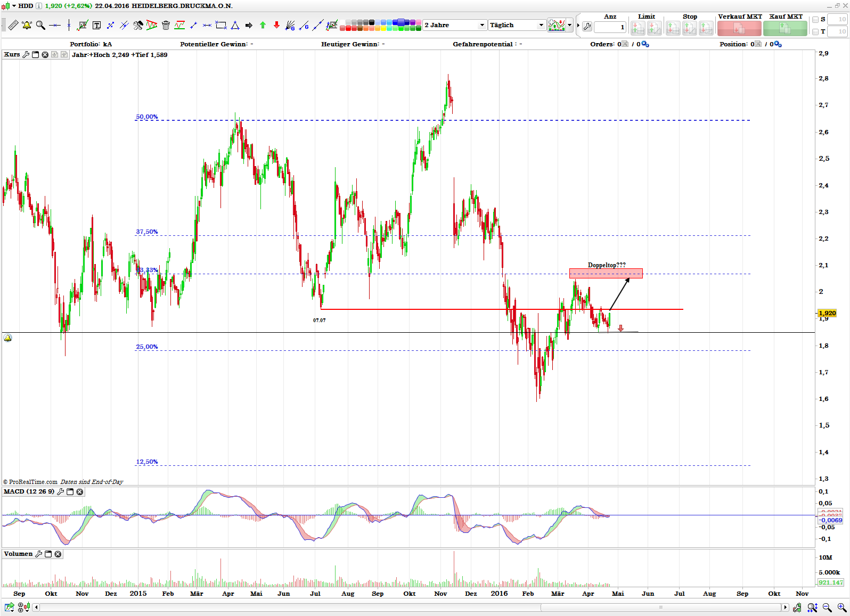Open the hammer and wrench drawing settings
The height and width of the screenshot is (616, 850).
(x=138, y=25)
